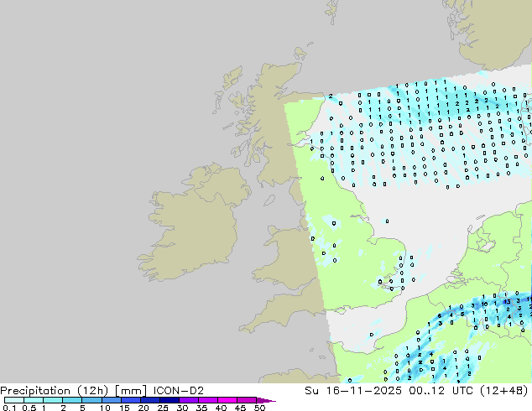The image size is (532, 411).
Task: Click the 25–30 mm navy legend swatch
Action: coord(169,400)
